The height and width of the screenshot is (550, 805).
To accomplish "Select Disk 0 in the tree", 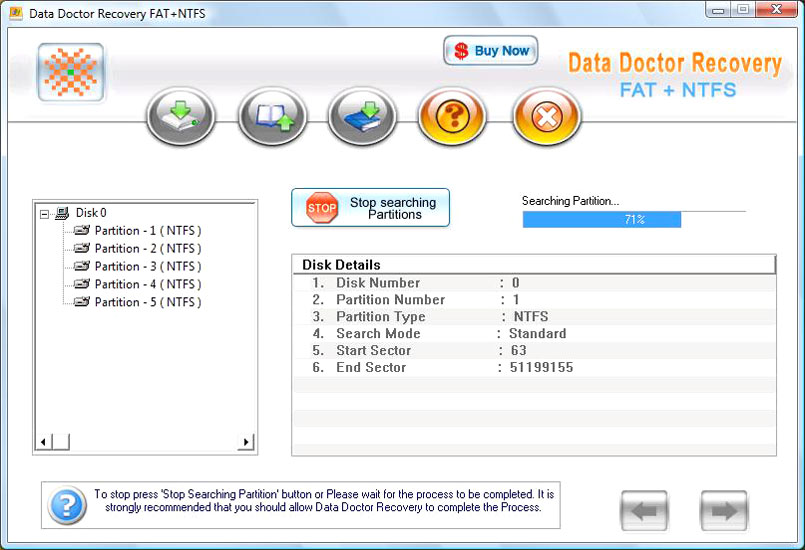I will [x=91, y=213].
